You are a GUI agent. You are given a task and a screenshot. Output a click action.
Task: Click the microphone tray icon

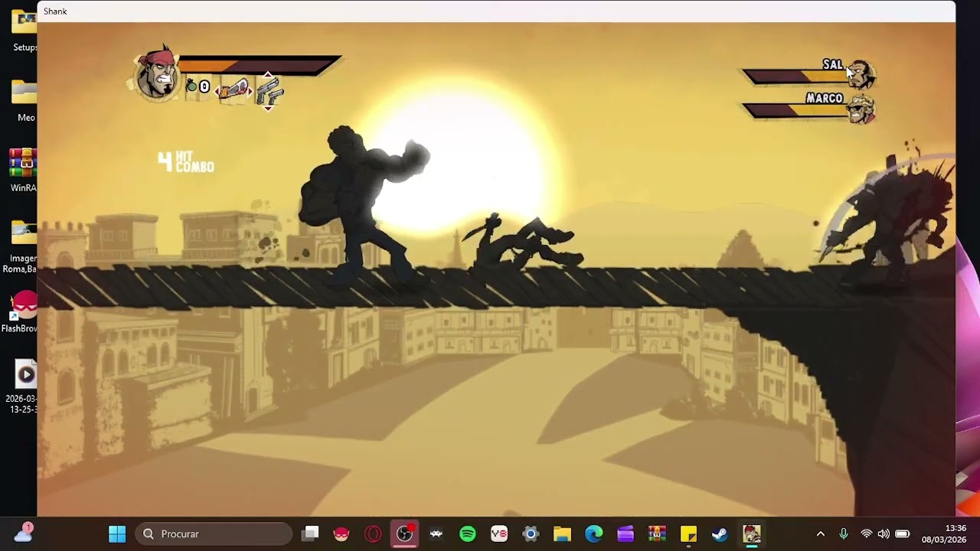point(844,534)
